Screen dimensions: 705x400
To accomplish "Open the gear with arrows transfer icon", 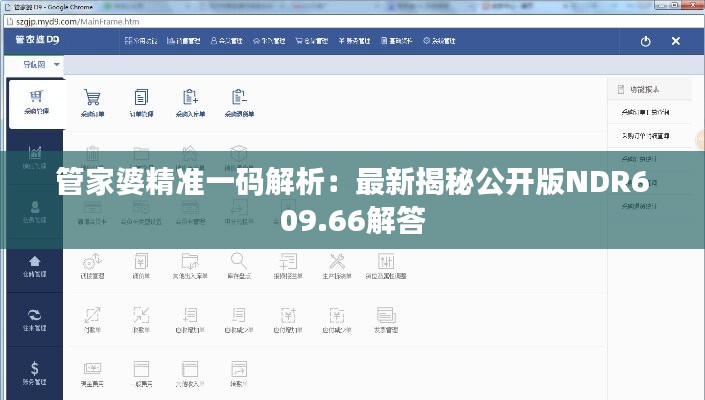I will point(92,261).
